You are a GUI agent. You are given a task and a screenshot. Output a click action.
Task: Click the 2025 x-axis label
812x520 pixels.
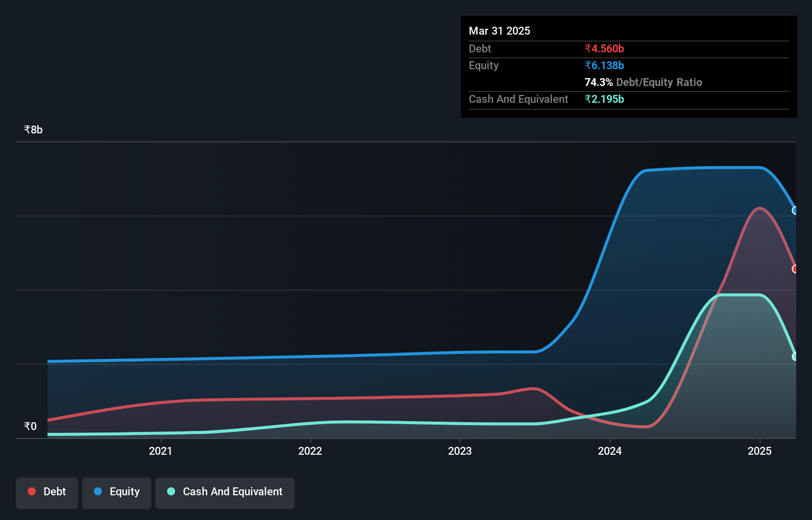pos(760,451)
